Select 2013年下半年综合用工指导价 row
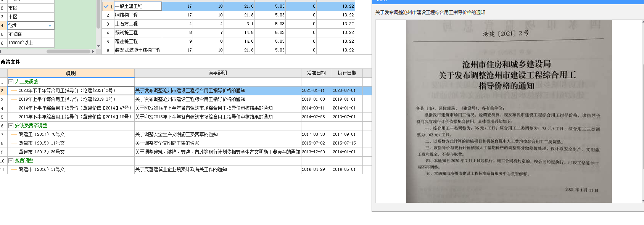The image size is (644, 225). click(x=185, y=117)
